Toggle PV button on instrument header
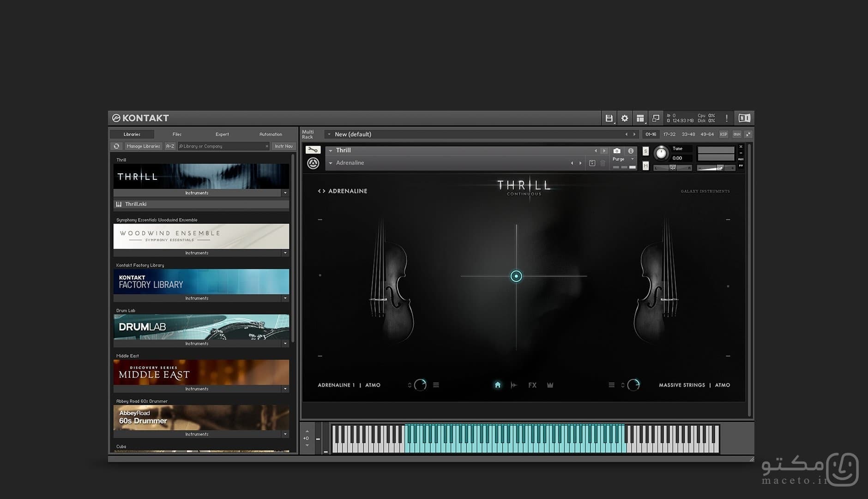The width and height of the screenshot is (868, 499). (741, 165)
